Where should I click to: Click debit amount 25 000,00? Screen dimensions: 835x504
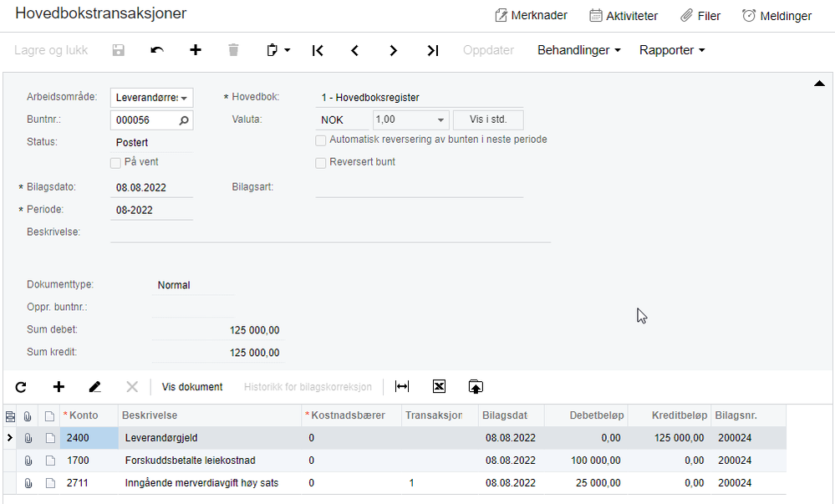click(598, 483)
